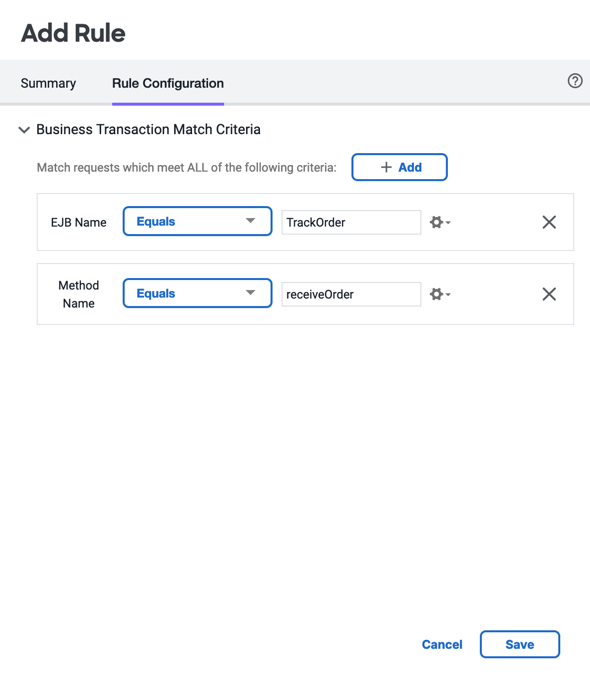The image size is (590, 689).
Task: Open gear options for EJB Name criterion
Action: [x=440, y=222]
